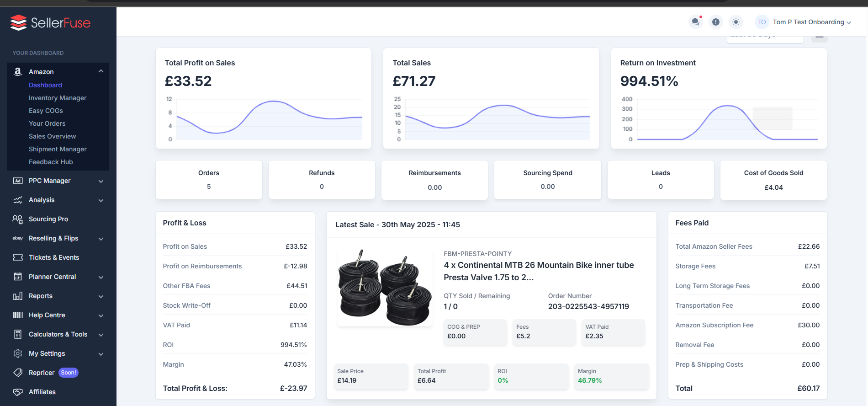This screenshot has height=406, width=868.
Task: Expand the PPC Manager menu
Action: (x=101, y=181)
